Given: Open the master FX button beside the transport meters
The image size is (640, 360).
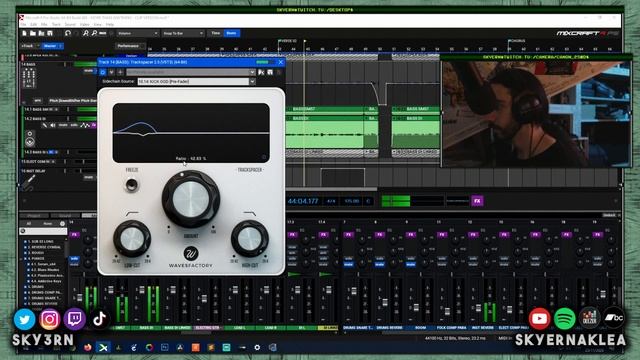Looking at the screenshot, I should [x=477, y=201].
